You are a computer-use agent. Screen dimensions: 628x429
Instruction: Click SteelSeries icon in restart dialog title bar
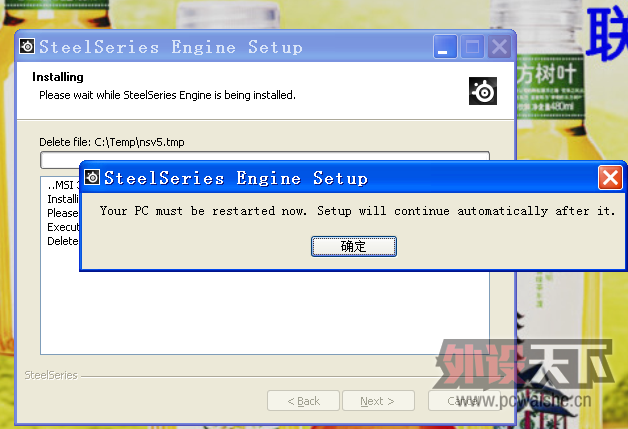click(x=93, y=177)
